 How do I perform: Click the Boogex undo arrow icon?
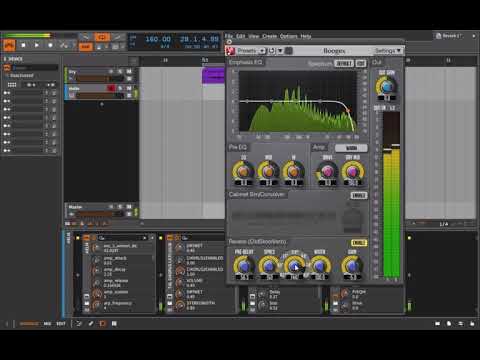tap(272, 51)
